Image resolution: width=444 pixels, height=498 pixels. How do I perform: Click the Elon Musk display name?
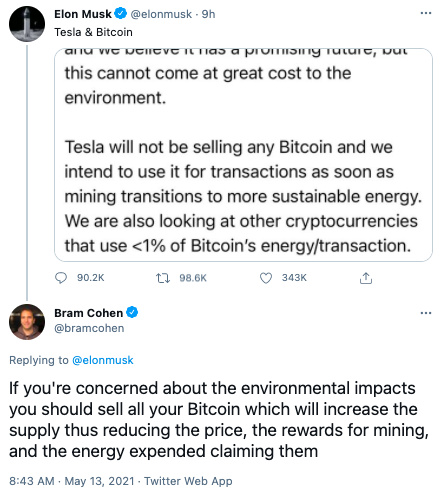[x=83, y=14]
